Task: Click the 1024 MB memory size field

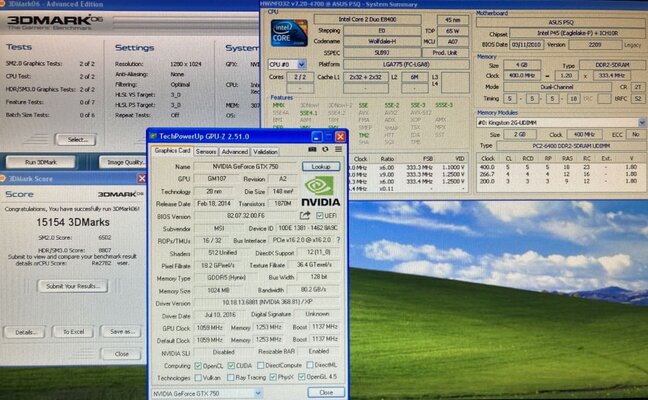Action: click(x=218, y=290)
